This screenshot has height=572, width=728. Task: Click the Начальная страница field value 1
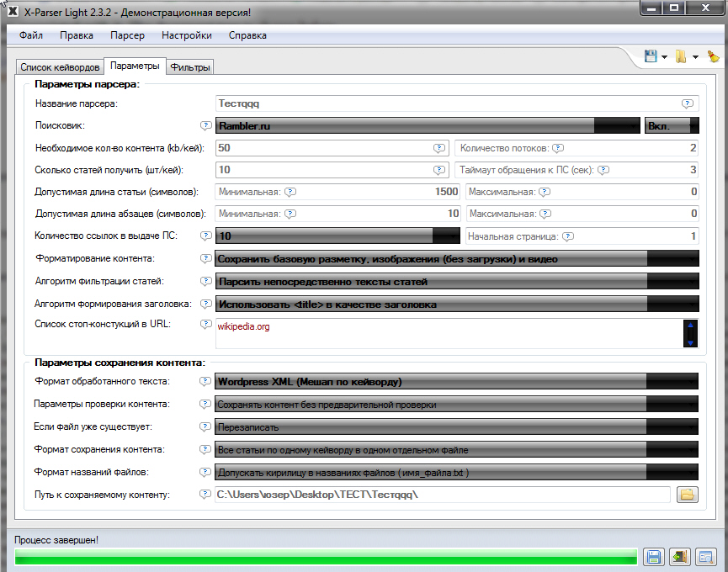582,236
